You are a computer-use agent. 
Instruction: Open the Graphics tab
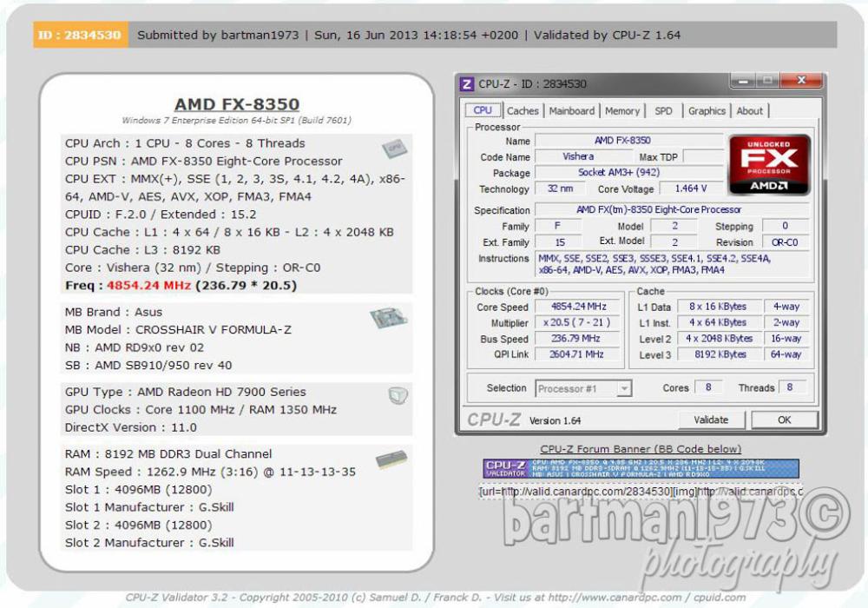707,111
